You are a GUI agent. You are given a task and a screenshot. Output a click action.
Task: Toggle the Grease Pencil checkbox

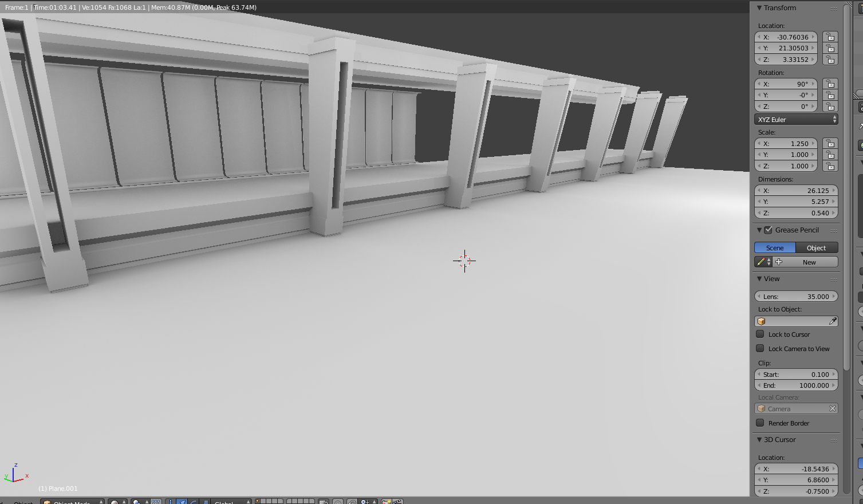(769, 230)
